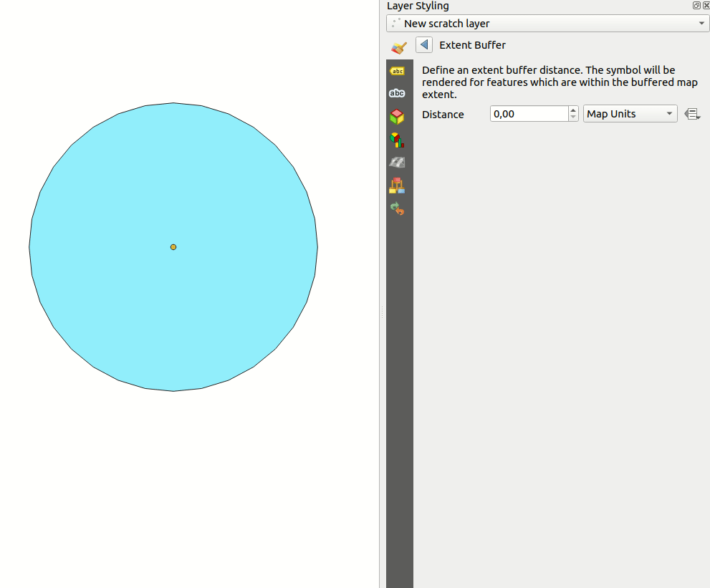Open the Diagrams styling panel
The height and width of the screenshot is (588, 710).
coord(398,139)
